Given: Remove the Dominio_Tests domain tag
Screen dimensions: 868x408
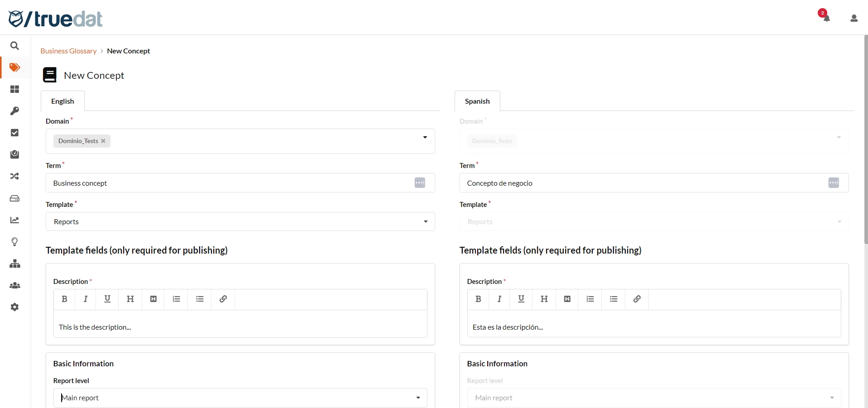Looking at the screenshot, I should [x=103, y=141].
